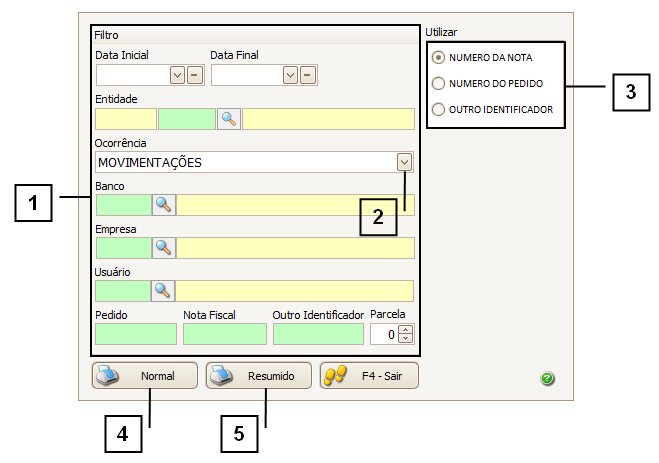The width and height of the screenshot is (659, 463).
Task: Open the Data Final date dropdown
Action: coord(291,74)
